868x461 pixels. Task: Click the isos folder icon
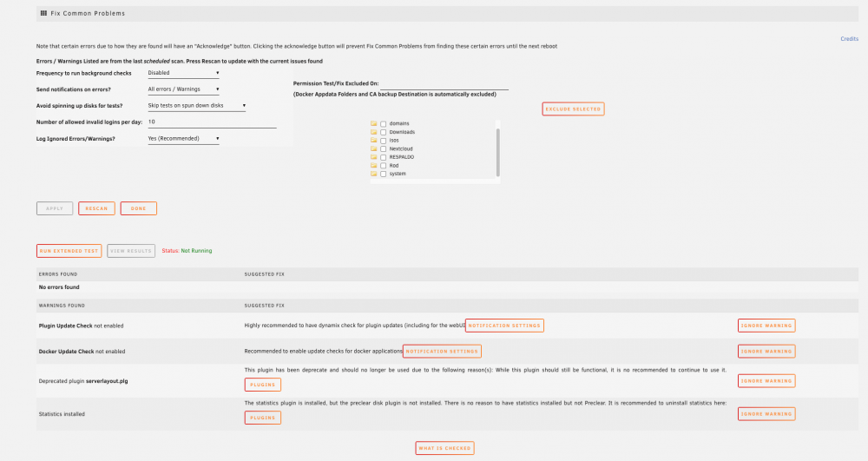coord(373,140)
